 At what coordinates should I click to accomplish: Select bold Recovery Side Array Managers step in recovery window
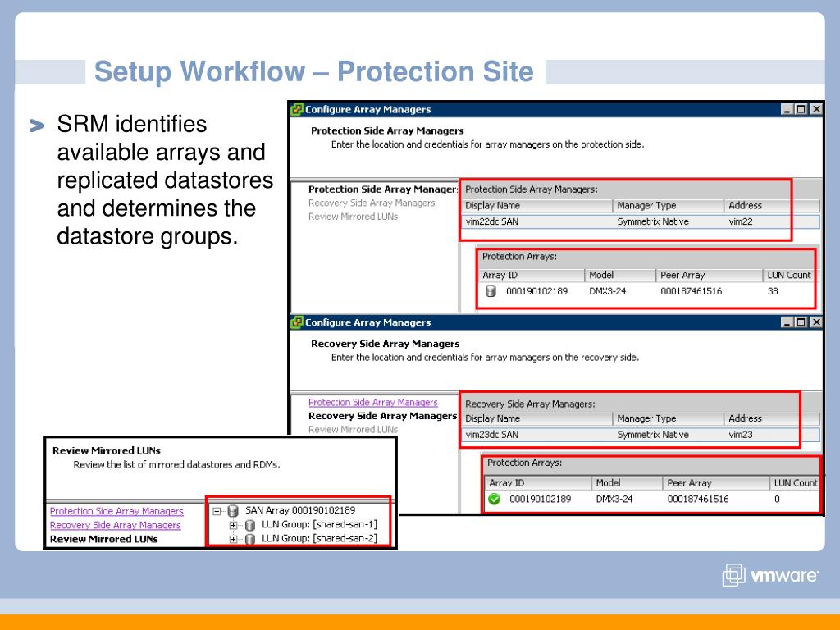point(382,416)
